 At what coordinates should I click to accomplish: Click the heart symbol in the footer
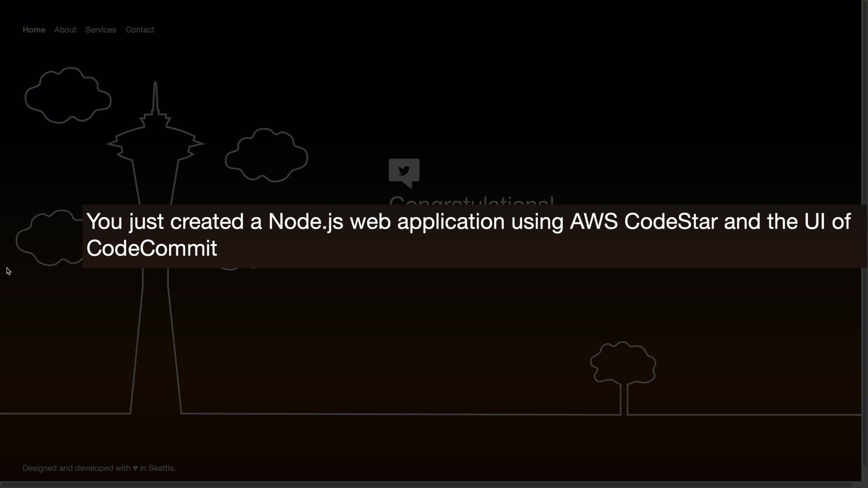click(135, 468)
